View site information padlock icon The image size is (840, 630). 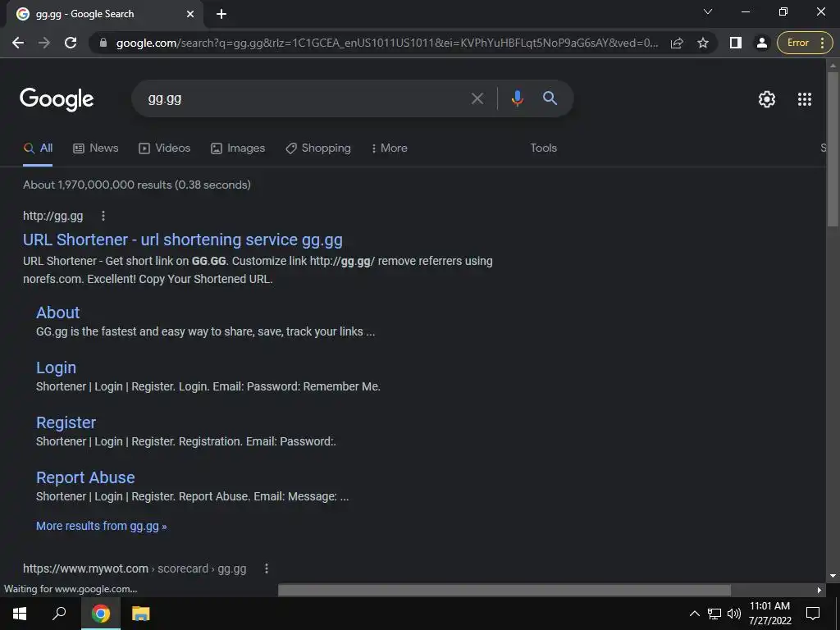point(103,43)
